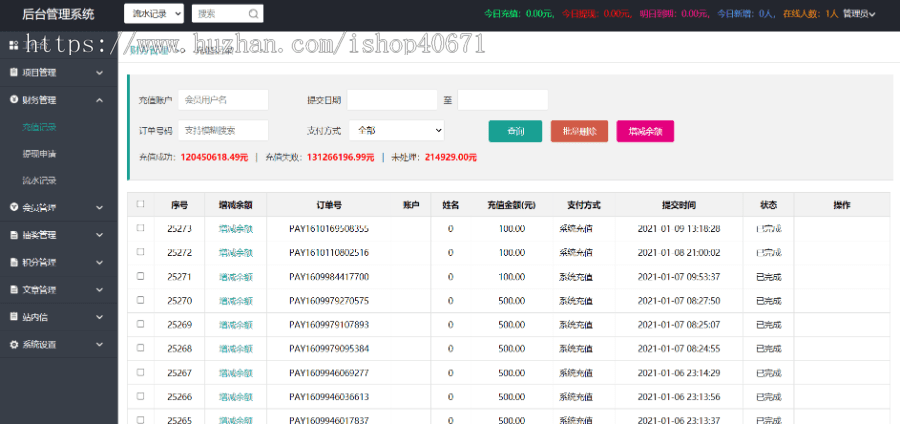Check the checkbox for row 25271

(140, 276)
